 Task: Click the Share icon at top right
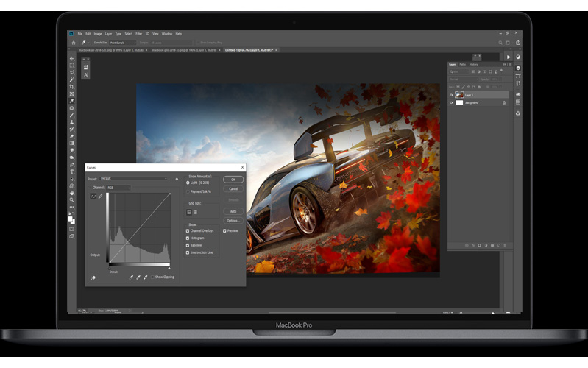pos(518,43)
